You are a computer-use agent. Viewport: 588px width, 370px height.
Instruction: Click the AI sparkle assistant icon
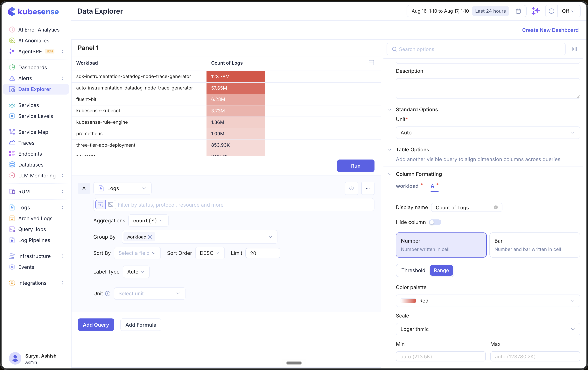pyautogui.click(x=535, y=11)
